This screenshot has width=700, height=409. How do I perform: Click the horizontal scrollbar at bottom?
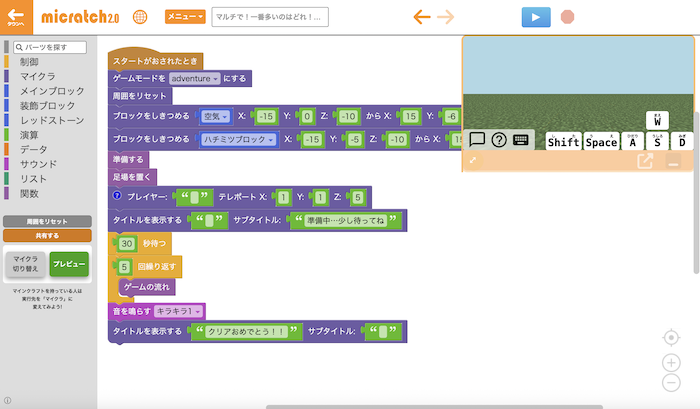(434, 407)
